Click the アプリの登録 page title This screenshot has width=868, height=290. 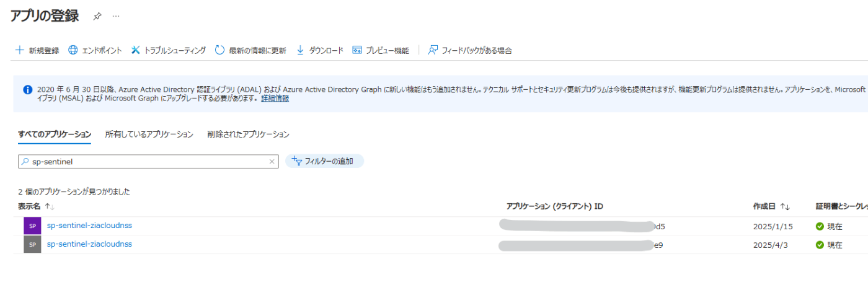45,16
